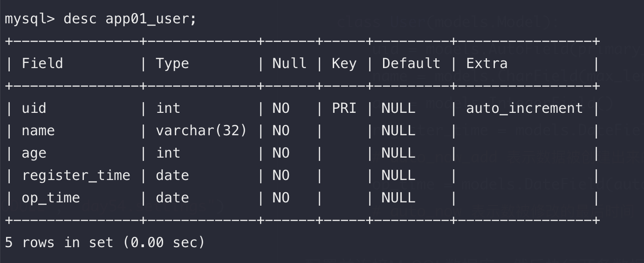Click the Default column header
644x263 pixels.
(411, 63)
